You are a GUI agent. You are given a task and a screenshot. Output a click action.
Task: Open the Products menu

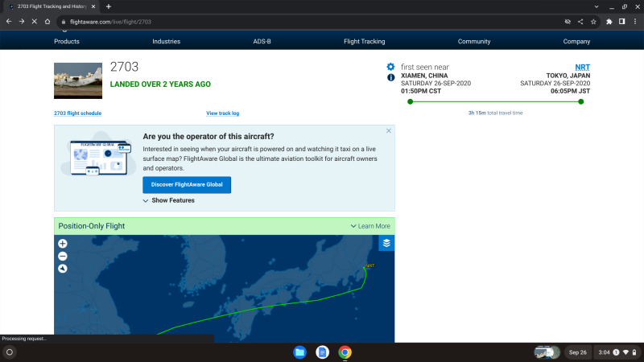click(67, 42)
